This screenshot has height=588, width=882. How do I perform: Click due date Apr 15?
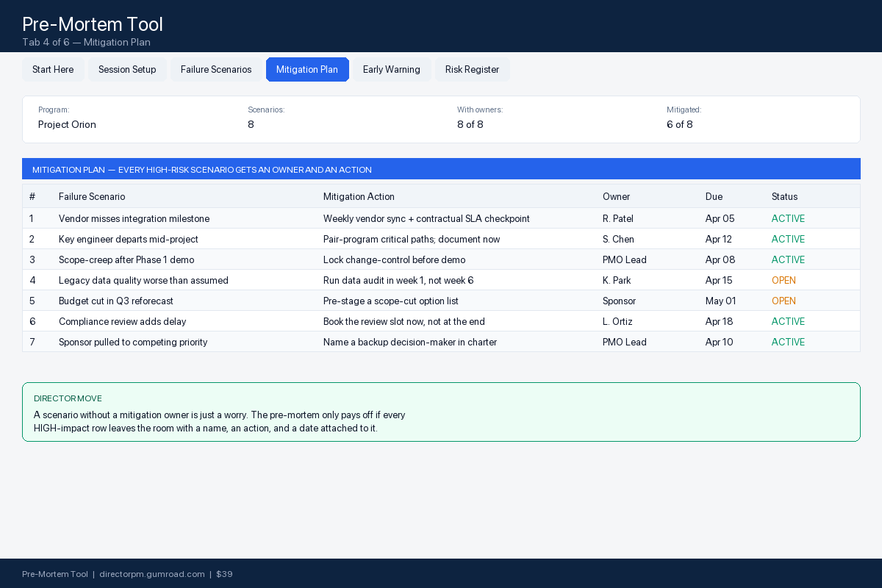point(719,281)
